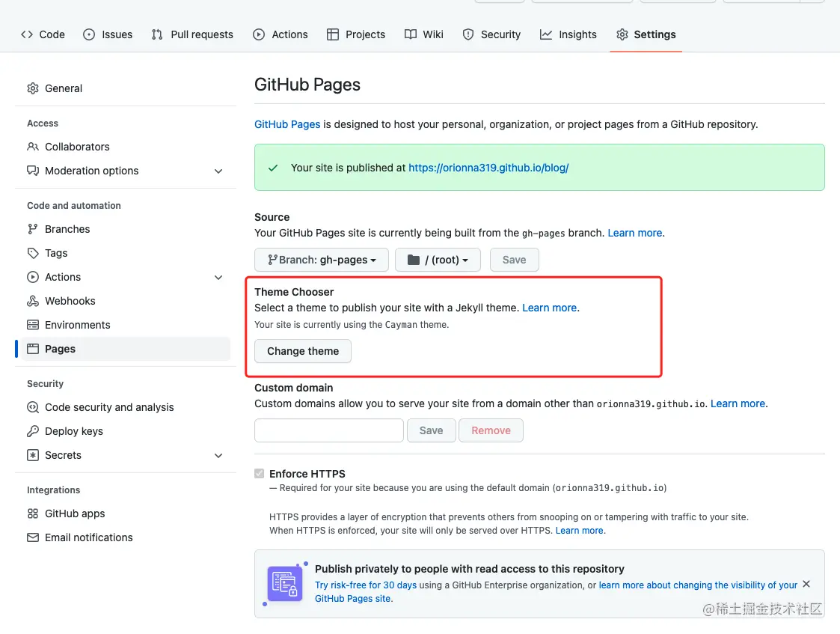Open the / (root) folder dropdown
Image resolution: width=840 pixels, height=634 pixels.
click(x=438, y=260)
